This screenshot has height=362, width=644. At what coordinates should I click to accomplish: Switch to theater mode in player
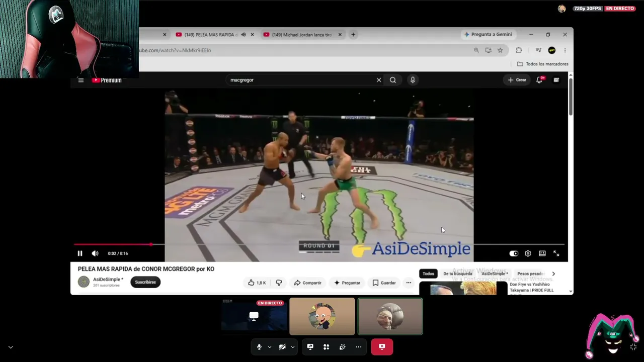point(542,253)
